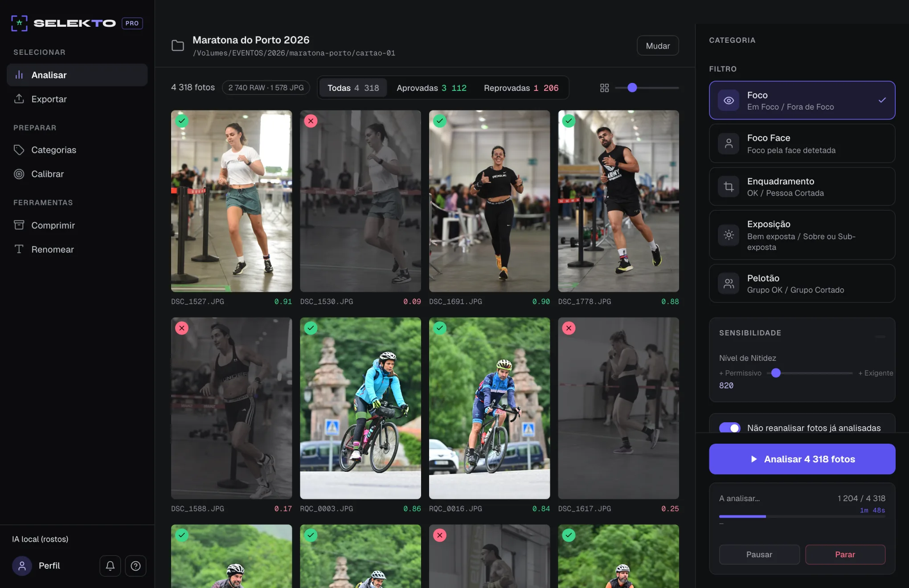Select the Foco Face filter option

coord(802,143)
